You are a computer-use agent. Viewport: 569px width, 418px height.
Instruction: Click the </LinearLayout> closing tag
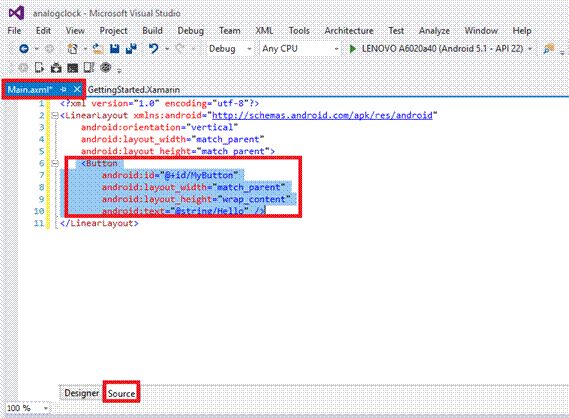(x=99, y=223)
